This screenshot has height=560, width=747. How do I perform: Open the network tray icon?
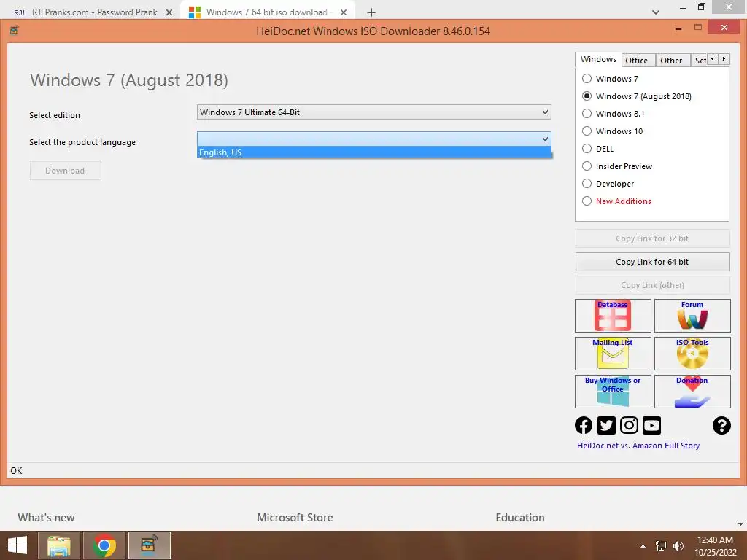(661, 546)
